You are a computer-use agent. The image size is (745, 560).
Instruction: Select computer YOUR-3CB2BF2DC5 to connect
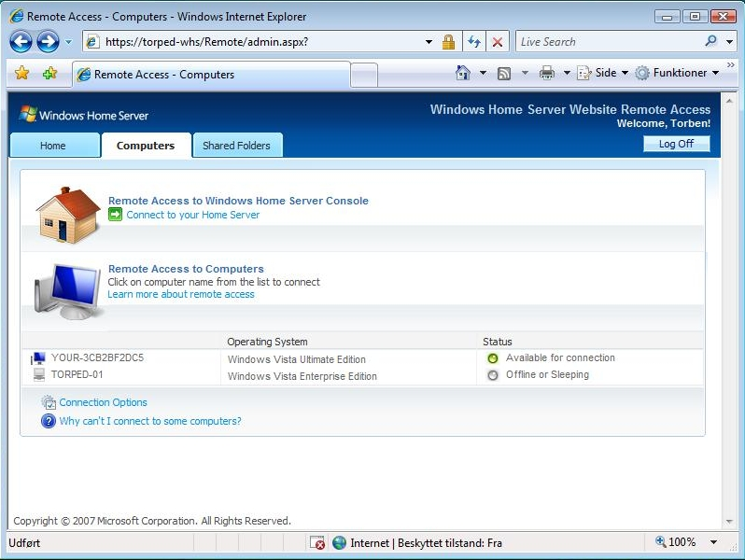point(97,357)
